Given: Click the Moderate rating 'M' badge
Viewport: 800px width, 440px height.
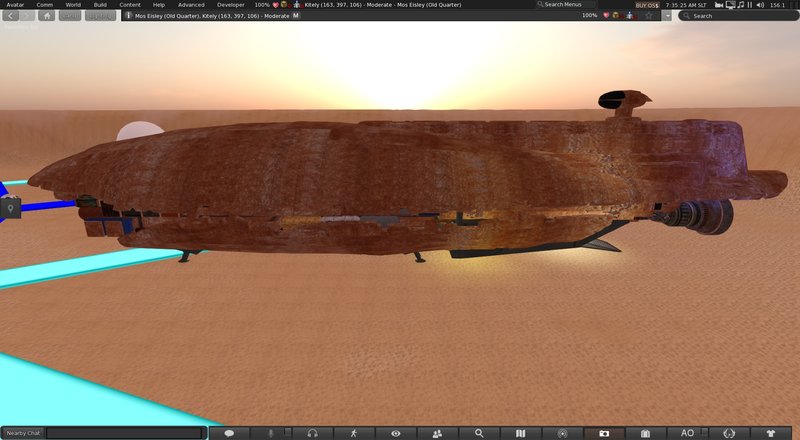Looking at the screenshot, I should pos(296,16).
